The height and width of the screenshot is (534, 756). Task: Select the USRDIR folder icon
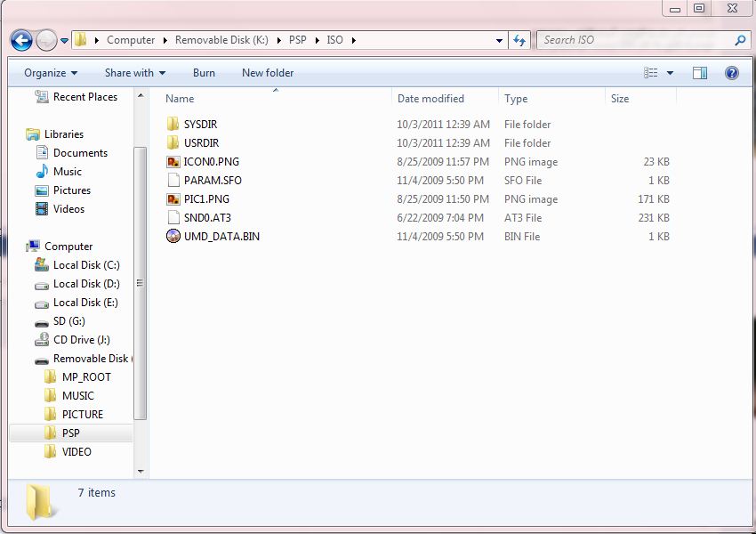point(173,142)
